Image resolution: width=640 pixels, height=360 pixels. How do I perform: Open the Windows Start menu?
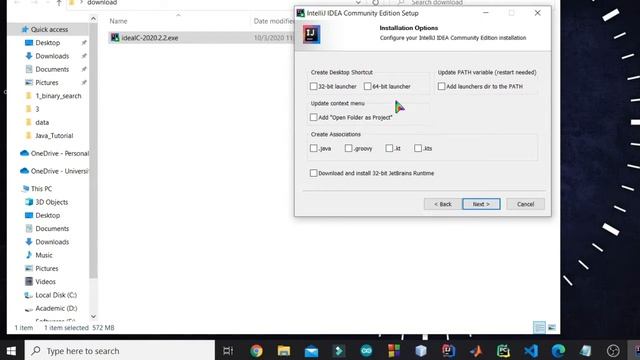[11, 351]
